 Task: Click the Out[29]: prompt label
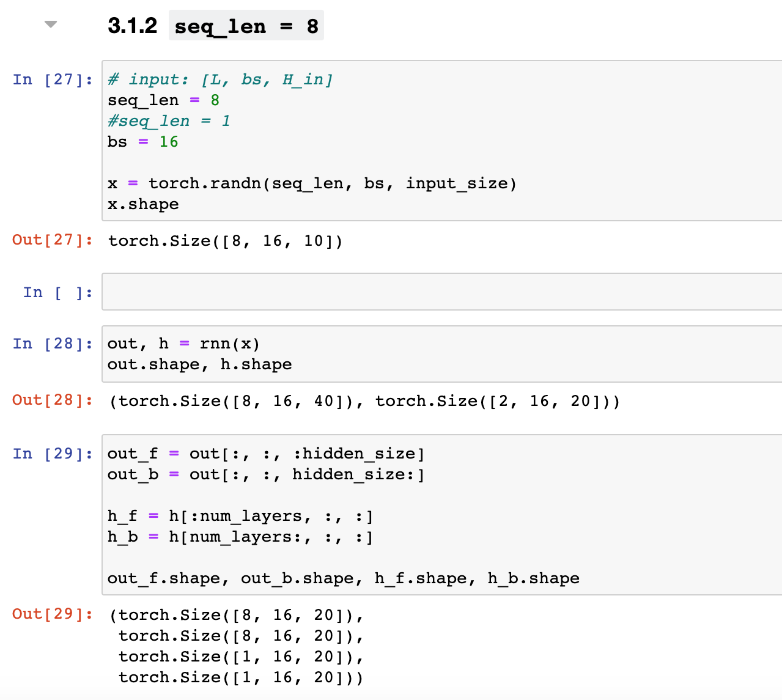point(53,614)
